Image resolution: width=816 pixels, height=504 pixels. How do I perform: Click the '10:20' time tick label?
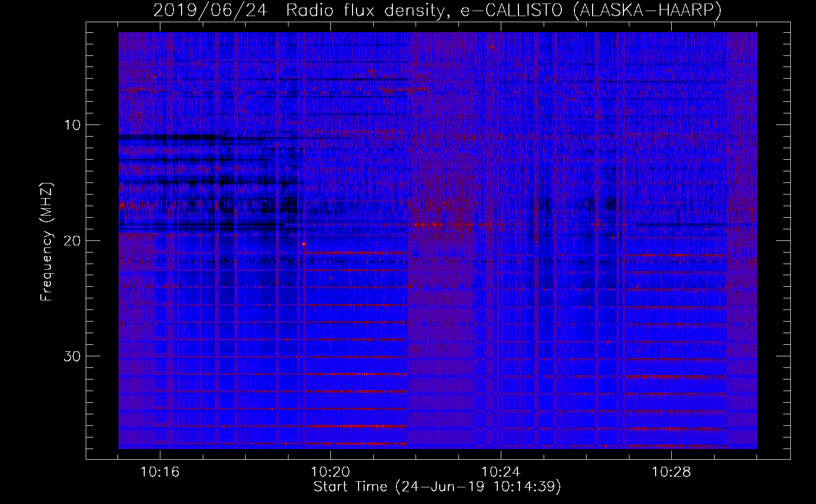pos(330,472)
